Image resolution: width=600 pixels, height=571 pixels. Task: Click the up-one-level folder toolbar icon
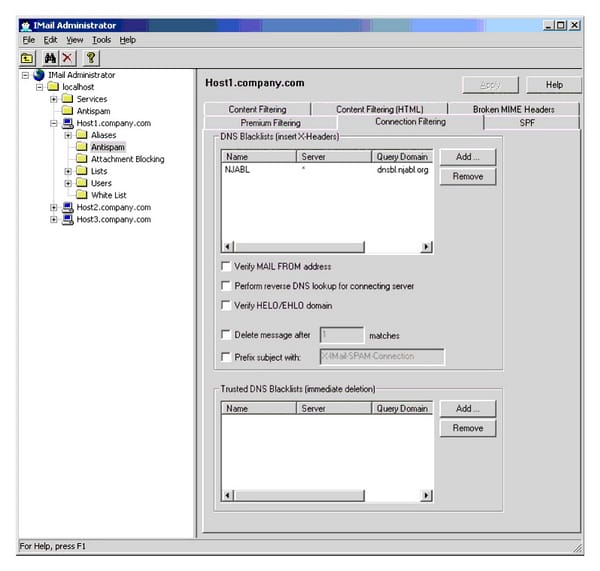pyautogui.click(x=27, y=58)
